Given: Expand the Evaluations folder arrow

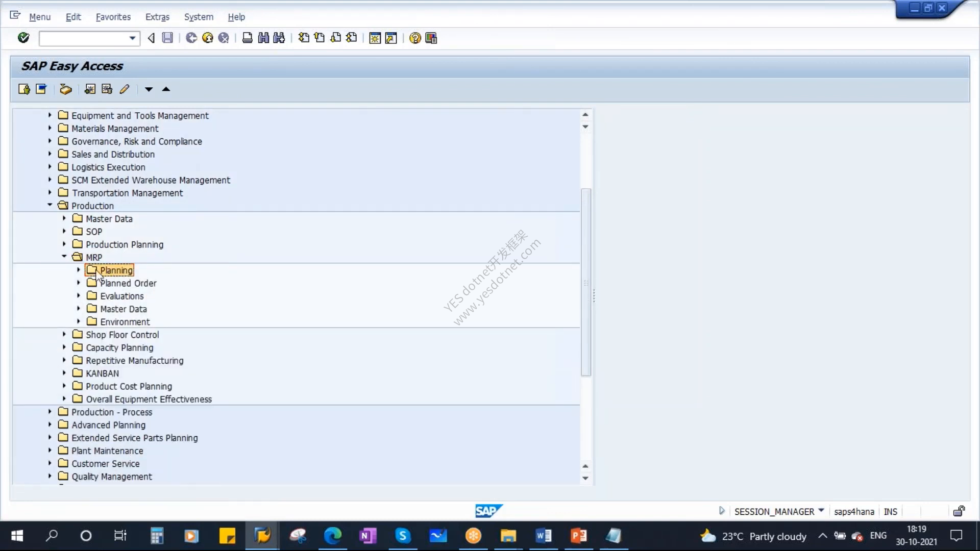Looking at the screenshot, I should click(79, 295).
